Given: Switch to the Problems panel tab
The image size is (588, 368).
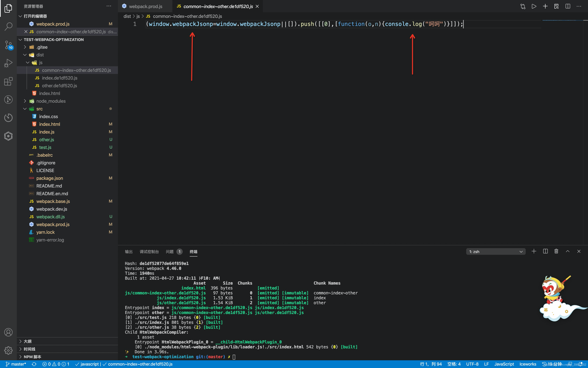Looking at the screenshot, I should pyautogui.click(x=174, y=251).
